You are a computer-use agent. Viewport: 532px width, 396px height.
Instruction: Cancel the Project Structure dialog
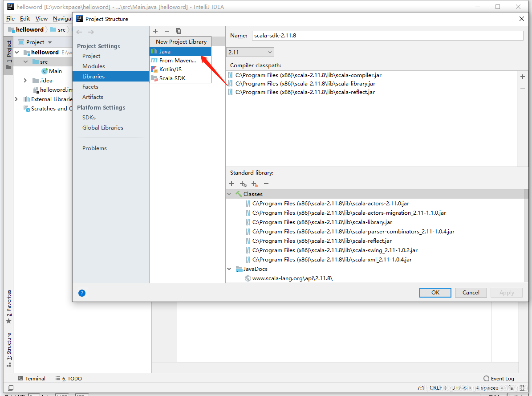click(x=471, y=292)
